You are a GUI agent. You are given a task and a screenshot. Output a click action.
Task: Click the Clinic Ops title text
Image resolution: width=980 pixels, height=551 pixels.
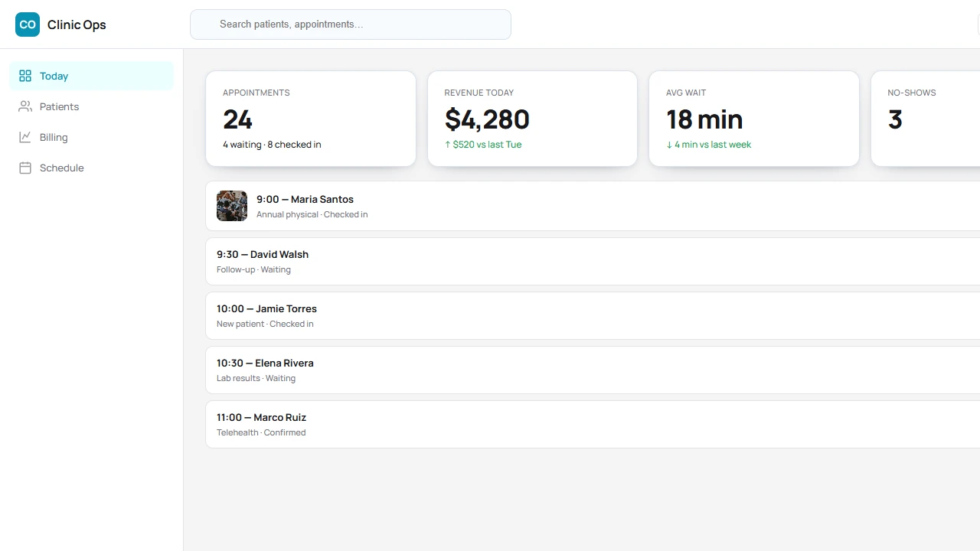click(x=77, y=24)
